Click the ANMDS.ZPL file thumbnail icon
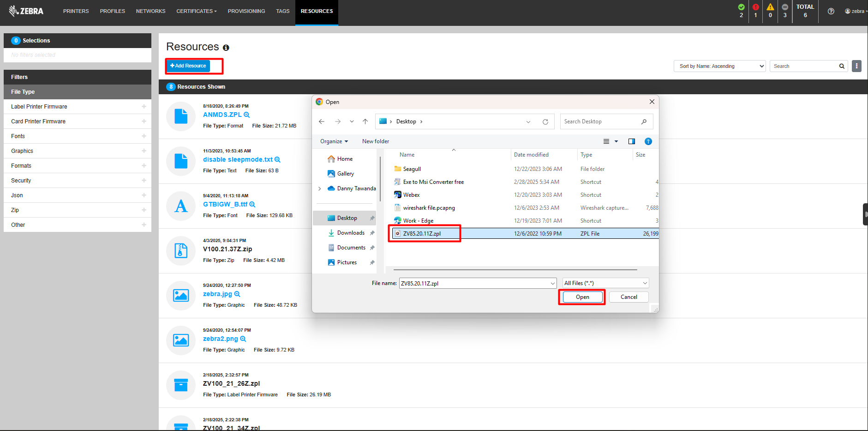Screen dimensions: 868x431 181,116
